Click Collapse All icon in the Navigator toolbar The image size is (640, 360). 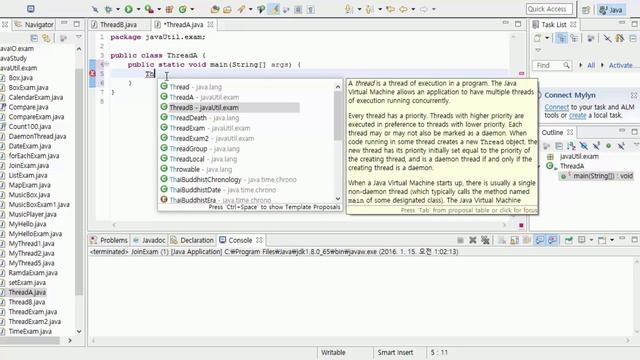[x=34, y=38]
